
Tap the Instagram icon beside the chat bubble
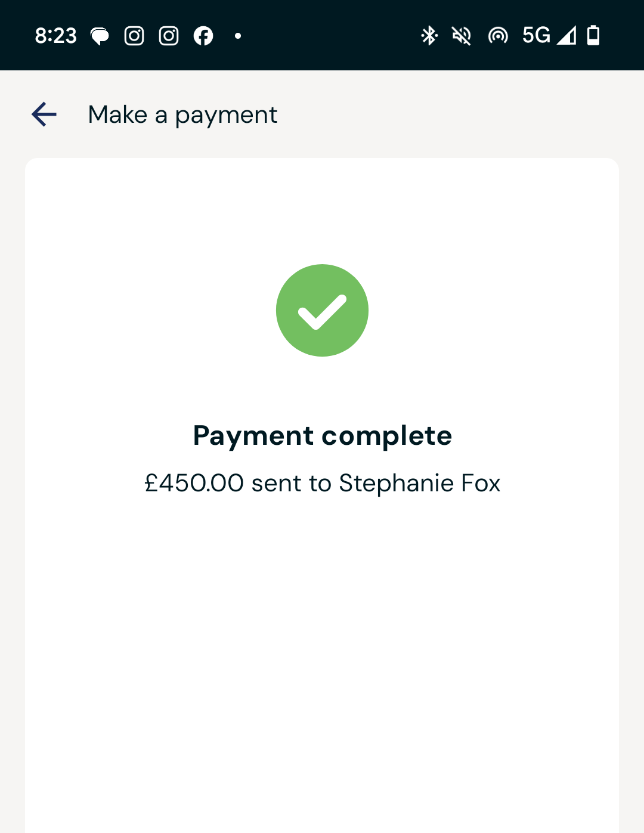pyautogui.click(x=134, y=36)
